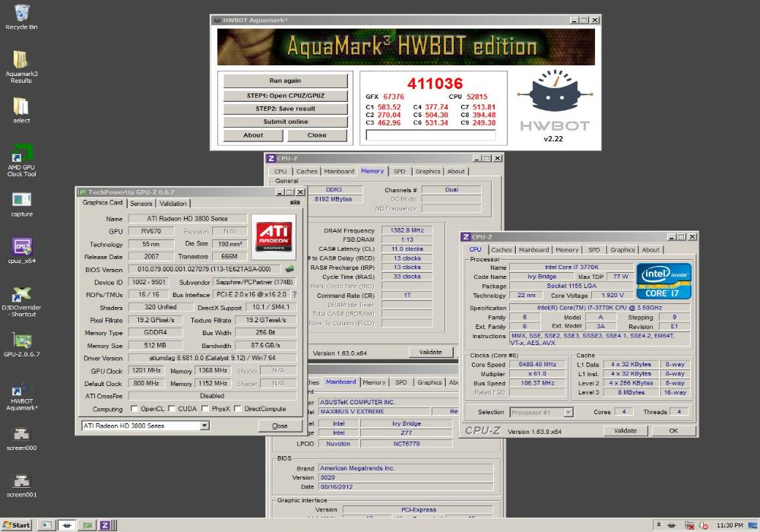Image resolution: width=760 pixels, height=532 pixels.
Task: Click Validate in the Memory CPU-Z window
Action: pyautogui.click(x=430, y=352)
